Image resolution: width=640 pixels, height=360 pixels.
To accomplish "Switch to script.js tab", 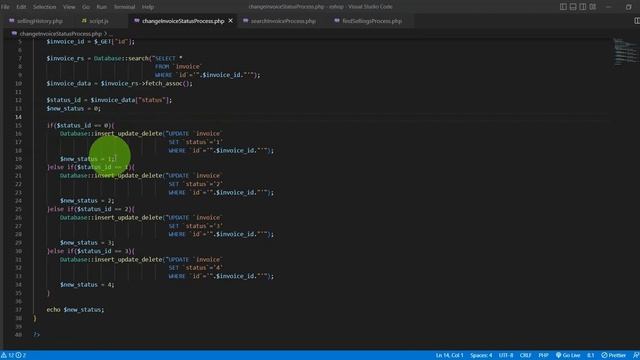I will point(99,21).
